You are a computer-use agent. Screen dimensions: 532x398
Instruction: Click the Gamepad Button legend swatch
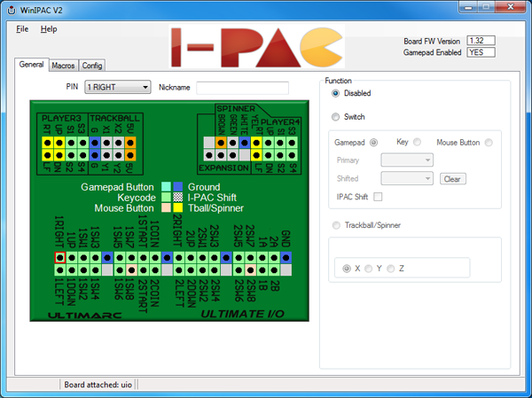(166, 187)
